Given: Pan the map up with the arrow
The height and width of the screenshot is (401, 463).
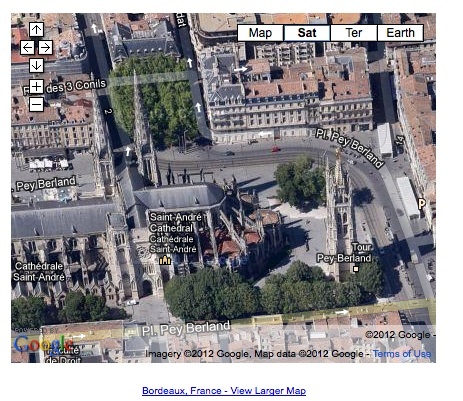Looking at the screenshot, I should (x=36, y=30).
